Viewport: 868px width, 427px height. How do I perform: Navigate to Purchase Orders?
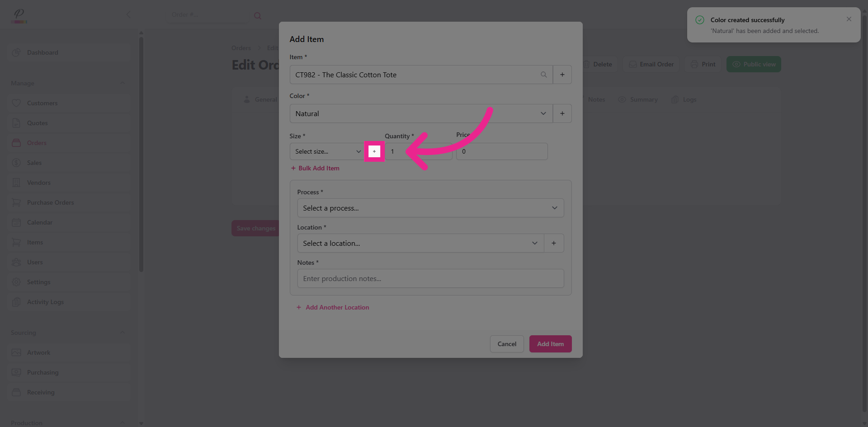(x=49, y=202)
